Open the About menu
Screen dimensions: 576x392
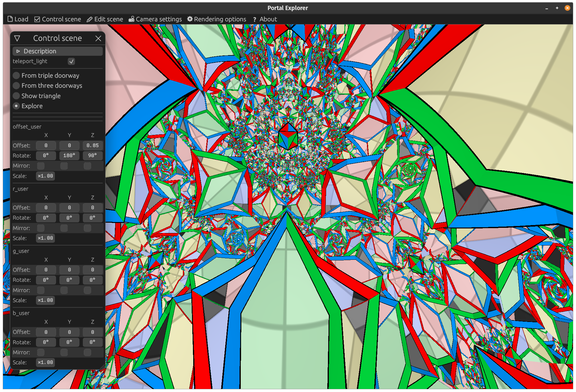coord(265,19)
